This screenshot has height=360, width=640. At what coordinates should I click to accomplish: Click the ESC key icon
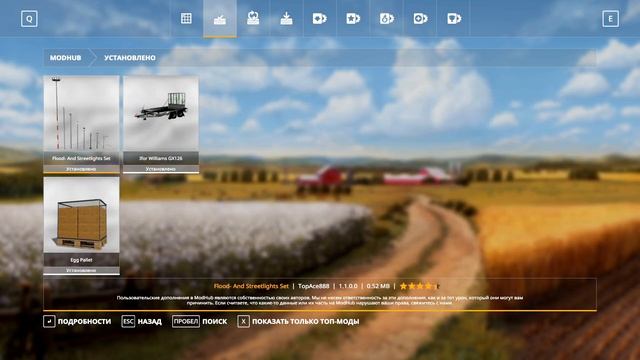point(128,322)
